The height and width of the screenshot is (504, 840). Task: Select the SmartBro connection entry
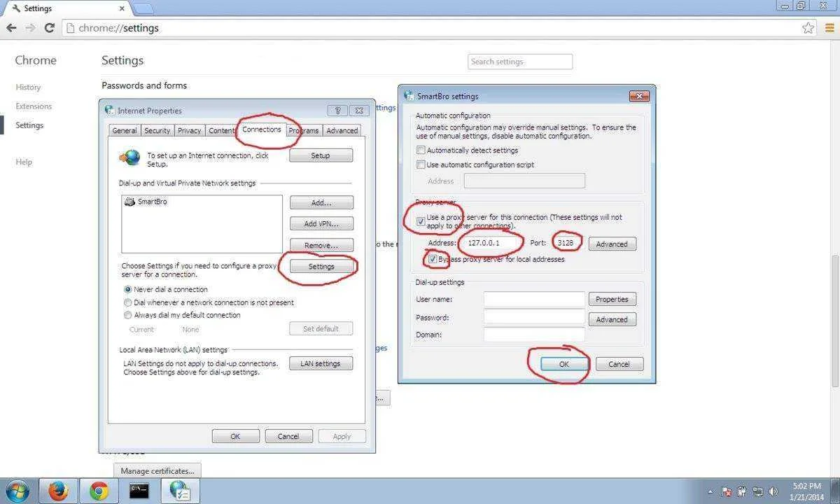(x=146, y=202)
